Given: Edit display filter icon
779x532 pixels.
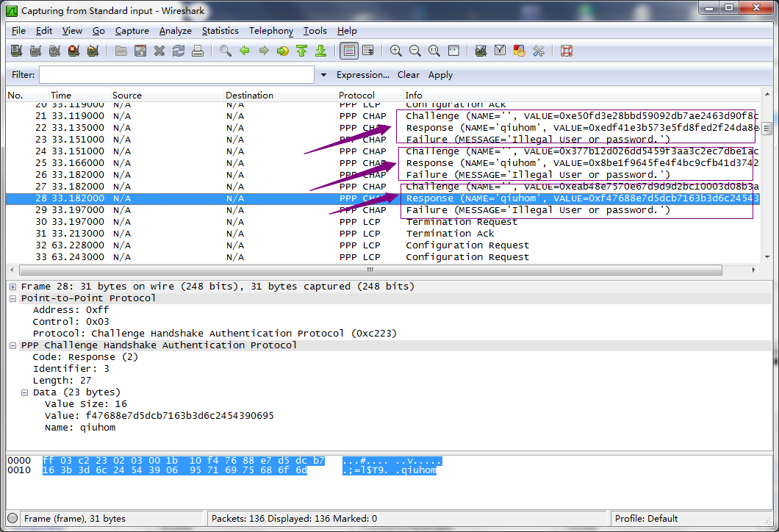Looking at the screenshot, I should (500, 51).
